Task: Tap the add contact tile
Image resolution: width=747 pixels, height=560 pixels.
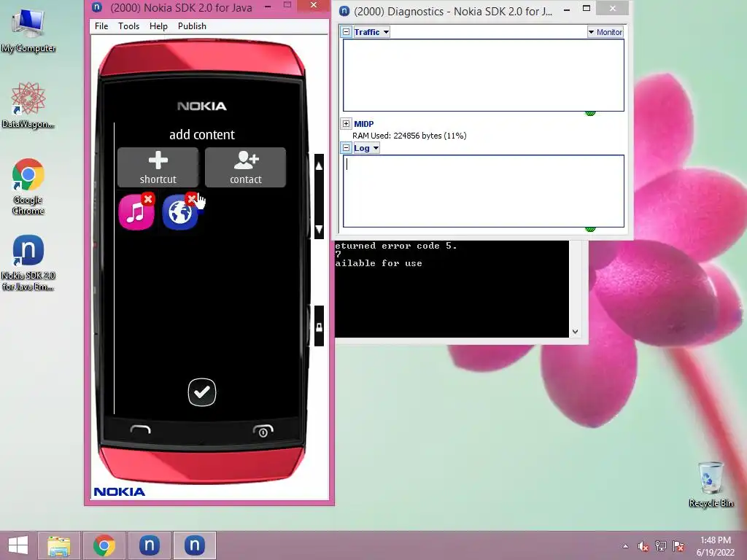Action: [x=245, y=167]
